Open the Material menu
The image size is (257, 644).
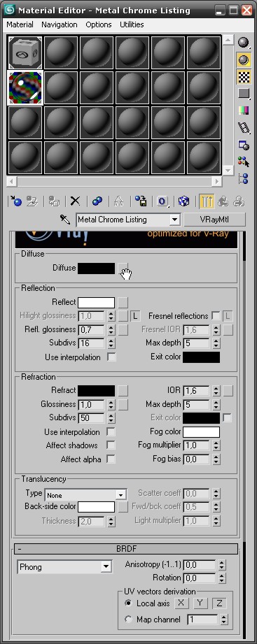pyautogui.click(x=20, y=24)
